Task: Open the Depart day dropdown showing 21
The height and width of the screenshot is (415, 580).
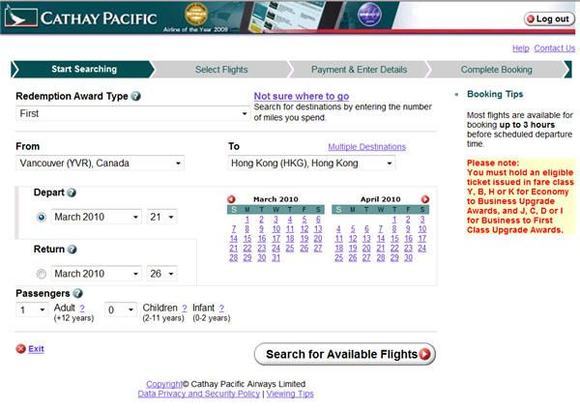Action: click(x=162, y=217)
